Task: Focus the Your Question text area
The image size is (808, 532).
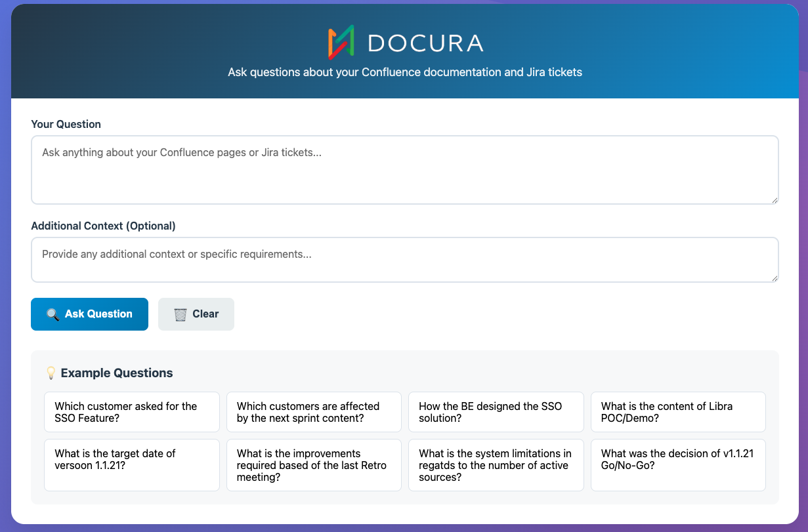Action: [404, 169]
